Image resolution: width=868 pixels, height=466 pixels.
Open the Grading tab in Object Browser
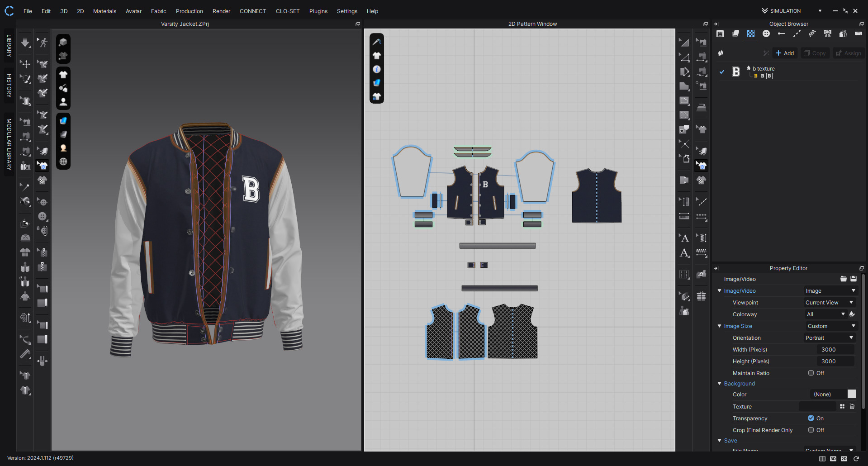click(x=843, y=33)
